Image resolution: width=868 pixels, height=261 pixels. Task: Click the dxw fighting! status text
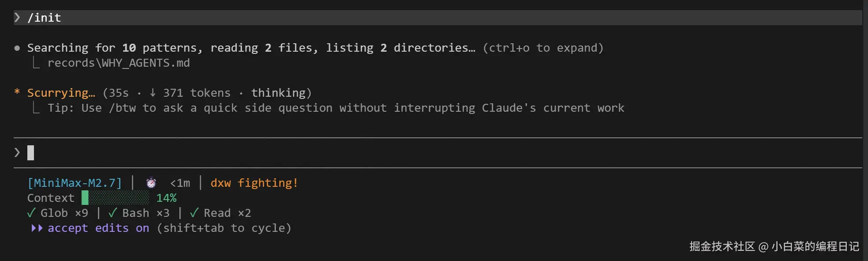coord(254,183)
